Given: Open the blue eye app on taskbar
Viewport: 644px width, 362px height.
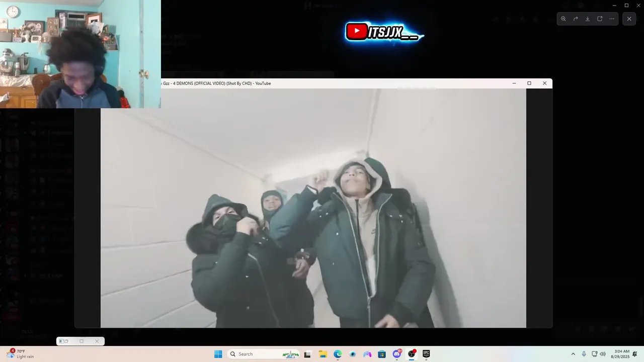Looking at the screenshot, I should pyautogui.click(x=353, y=354).
